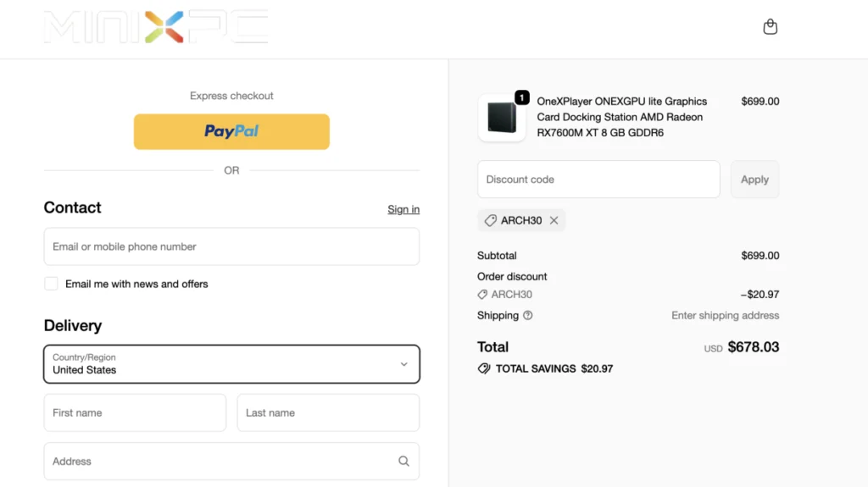The image size is (868, 487).
Task: Open the shopping bag cart icon
Action: (x=770, y=27)
